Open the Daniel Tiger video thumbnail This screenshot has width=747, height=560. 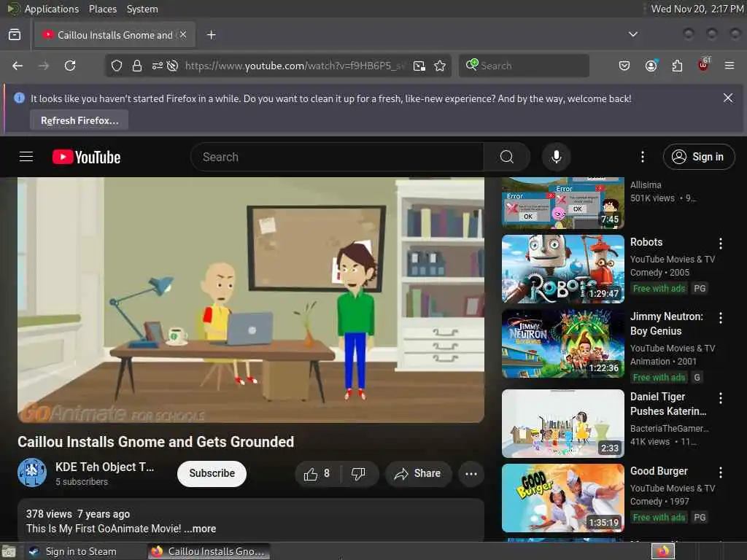point(562,424)
